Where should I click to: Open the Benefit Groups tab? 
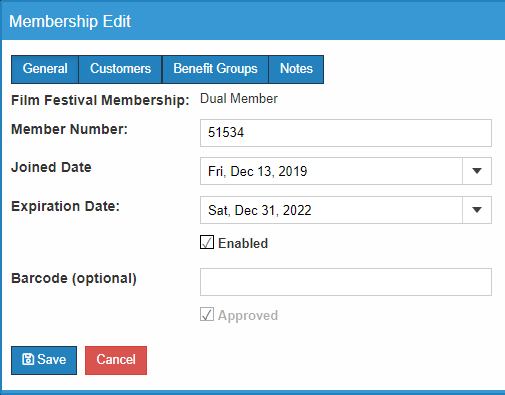pyautogui.click(x=215, y=69)
